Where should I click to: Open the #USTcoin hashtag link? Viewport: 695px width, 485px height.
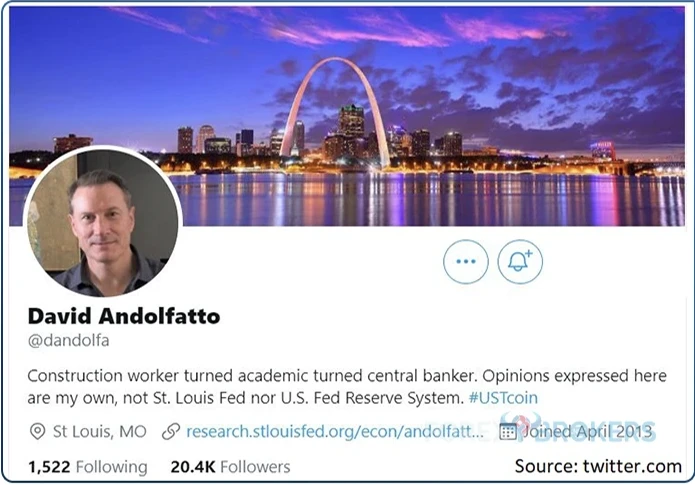pyautogui.click(x=503, y=398)
